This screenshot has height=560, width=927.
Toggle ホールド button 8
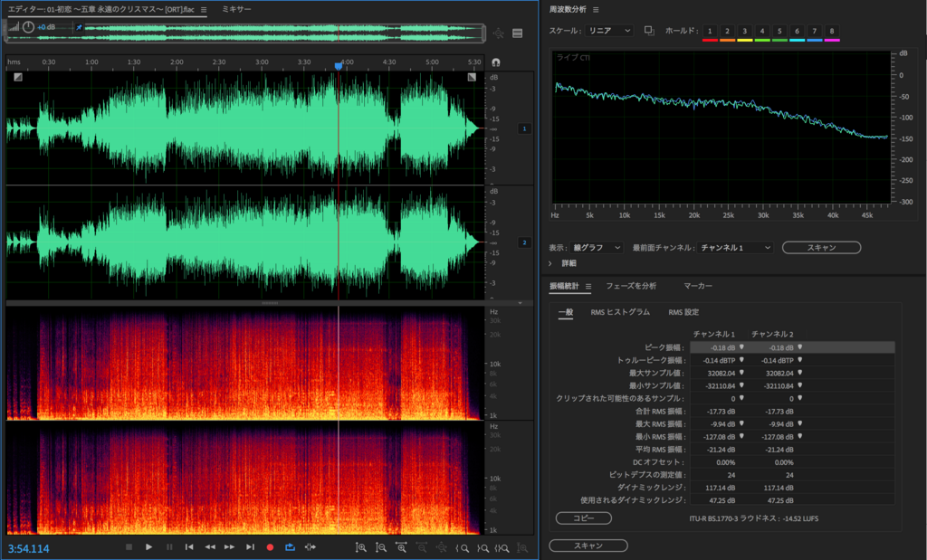(832, 32)
